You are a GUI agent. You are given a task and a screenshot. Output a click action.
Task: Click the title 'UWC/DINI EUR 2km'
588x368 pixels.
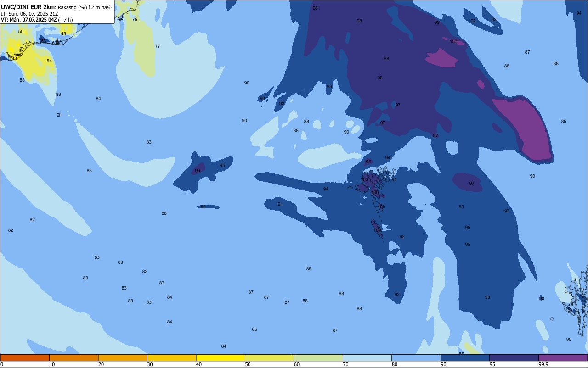(28, 7)
